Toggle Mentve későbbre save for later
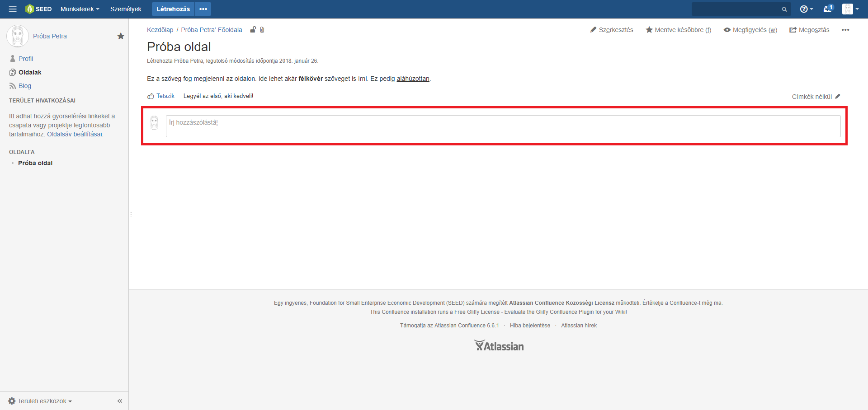The height and width of the screenshot is (410, 868). coord(678,30)
